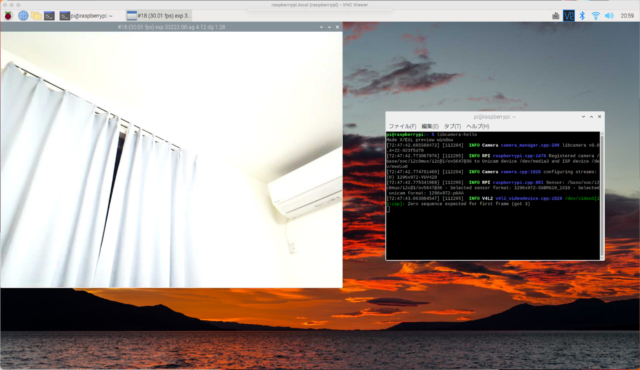This screenshot has height=370, width=640.
Task: Switch to the pi@raspberrypi taskbar window button
Action: click(x=87, y=16)
